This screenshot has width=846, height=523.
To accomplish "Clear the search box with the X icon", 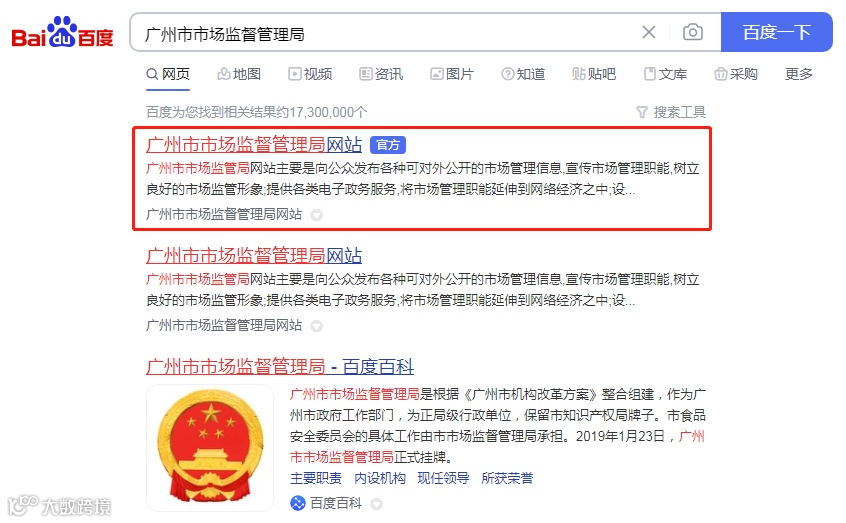I will 649,32.
